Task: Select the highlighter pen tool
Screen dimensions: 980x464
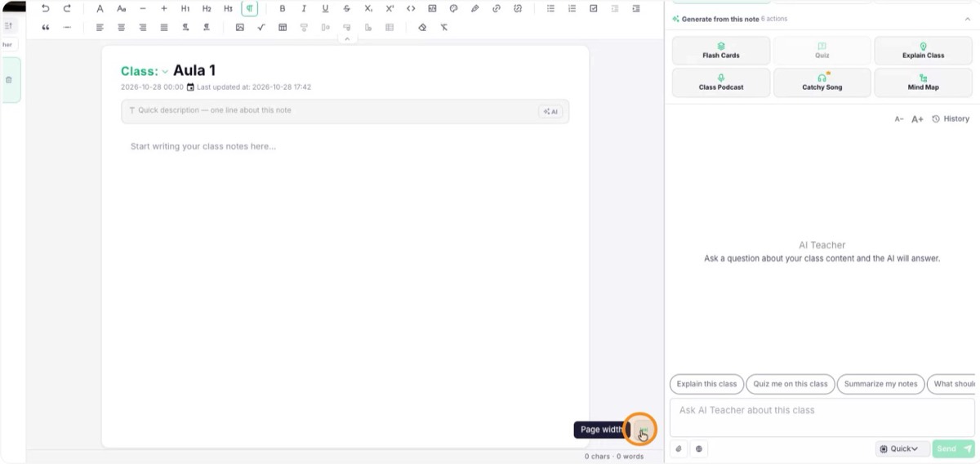Action: pyautogui.click(x=475, y=8)
